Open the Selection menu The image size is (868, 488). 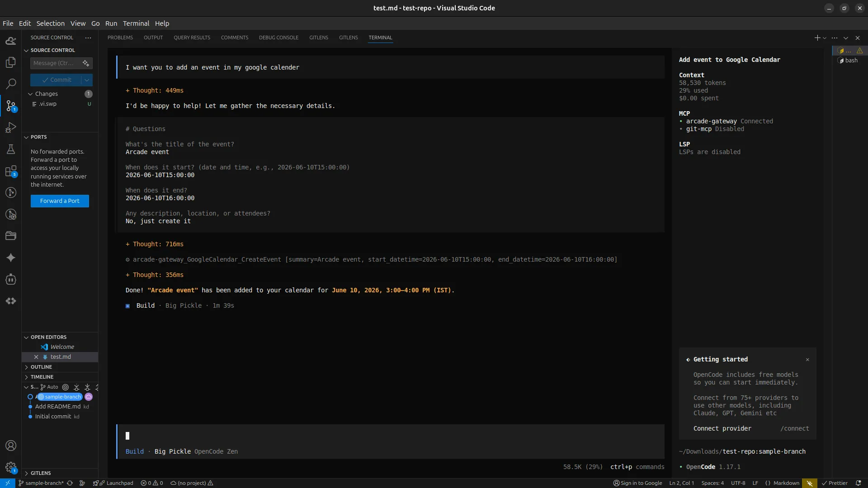(51, 23)
